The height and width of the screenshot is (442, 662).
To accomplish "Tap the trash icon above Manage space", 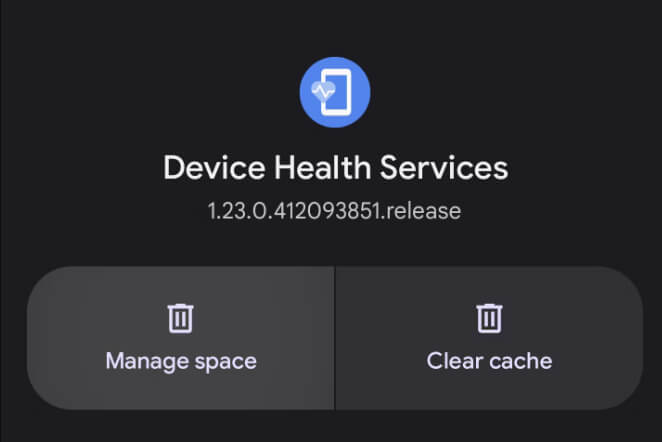I will coord(181,318).
